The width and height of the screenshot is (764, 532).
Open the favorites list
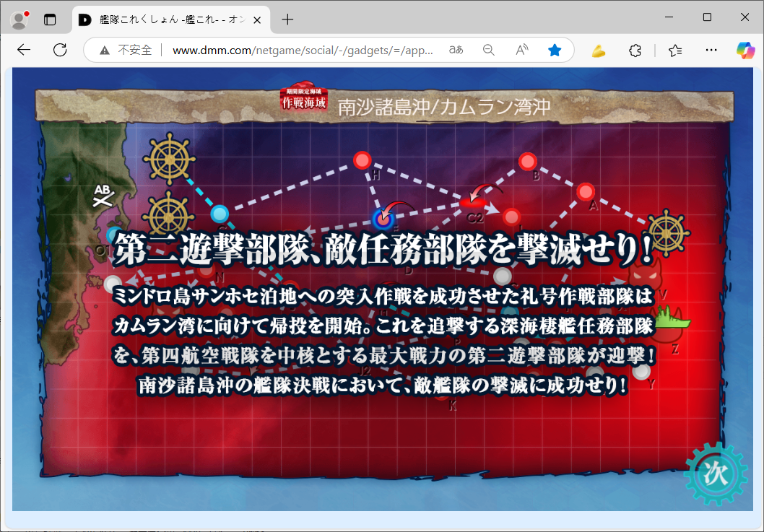click(675, 51)
